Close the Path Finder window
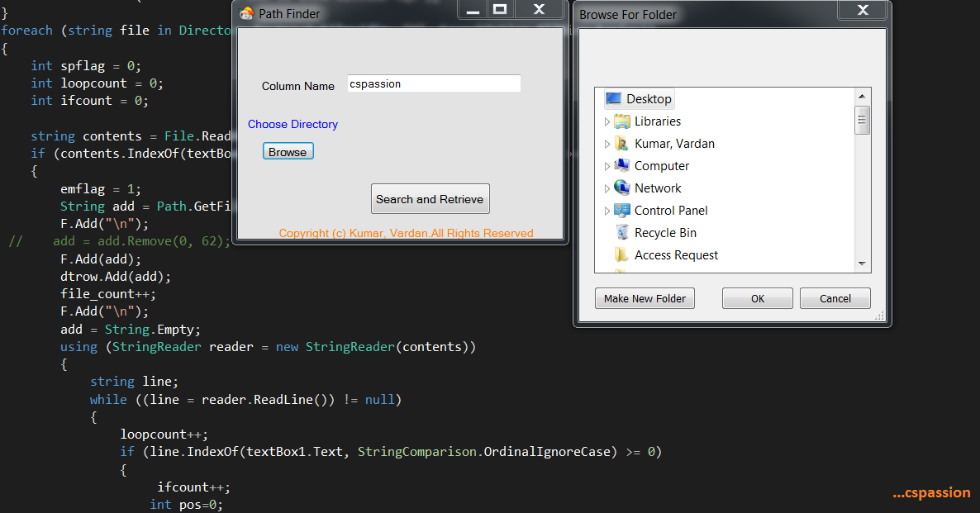The image size is (980, 513). (540, 9)
